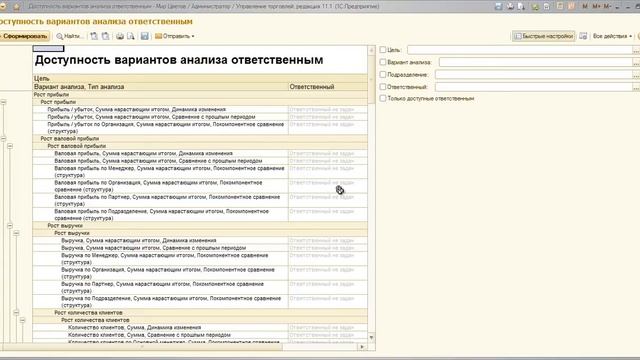Open the selection dialog for the Ответственный field
Screen dimensions: 640x360
(636, 87)
